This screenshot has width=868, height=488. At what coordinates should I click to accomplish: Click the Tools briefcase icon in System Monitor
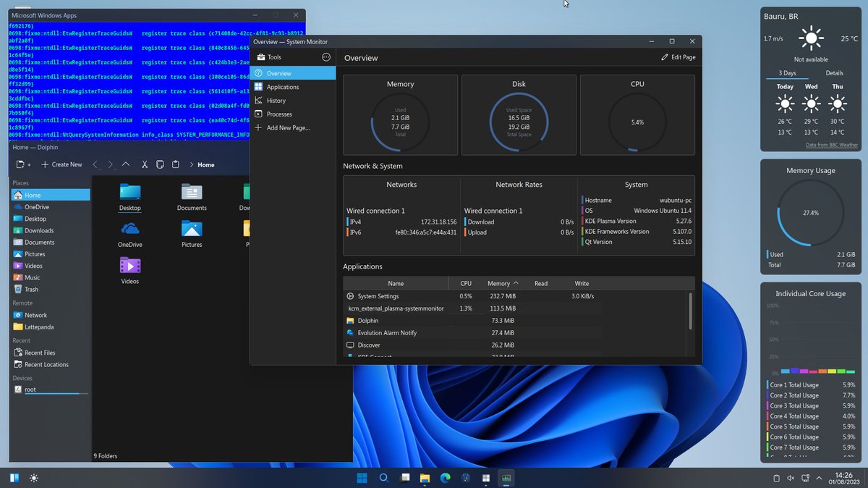coord(261,56)
